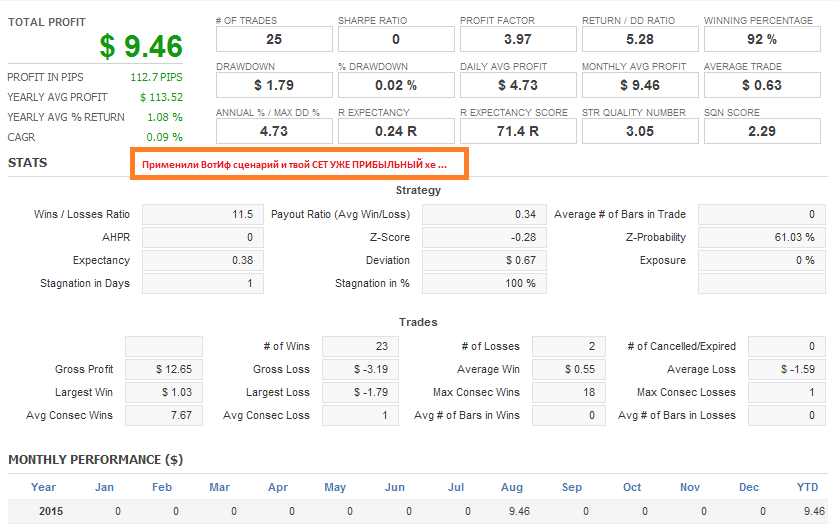Click the Annual % / Max DD % box
The image size is (838, 530).
click(x=274, y=131)
